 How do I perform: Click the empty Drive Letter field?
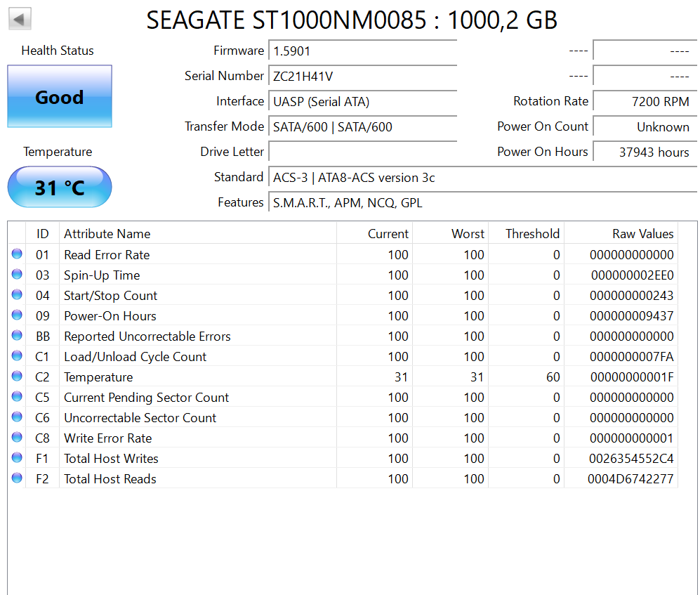point(362,152)
